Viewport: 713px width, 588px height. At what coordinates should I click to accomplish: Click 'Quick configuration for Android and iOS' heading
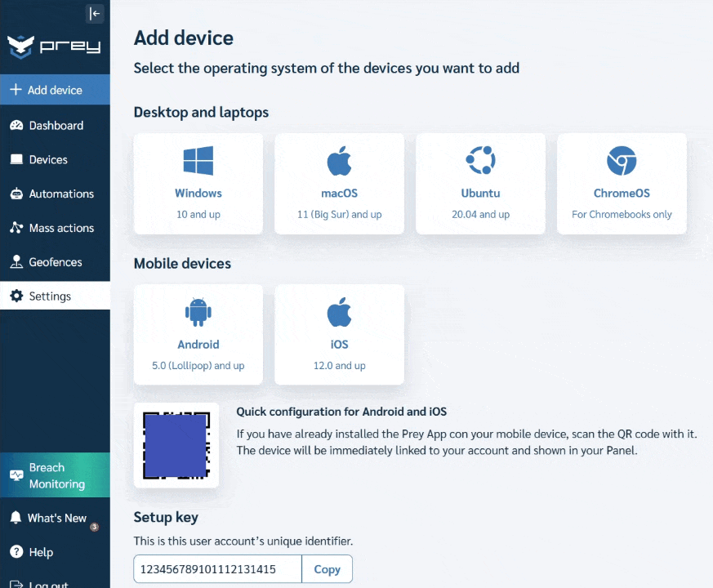click(341, 412)
